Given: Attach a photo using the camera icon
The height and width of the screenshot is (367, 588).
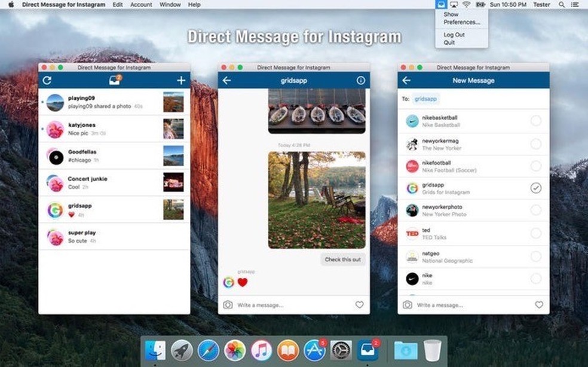Looking at the screenshot, I should (229, 305).
